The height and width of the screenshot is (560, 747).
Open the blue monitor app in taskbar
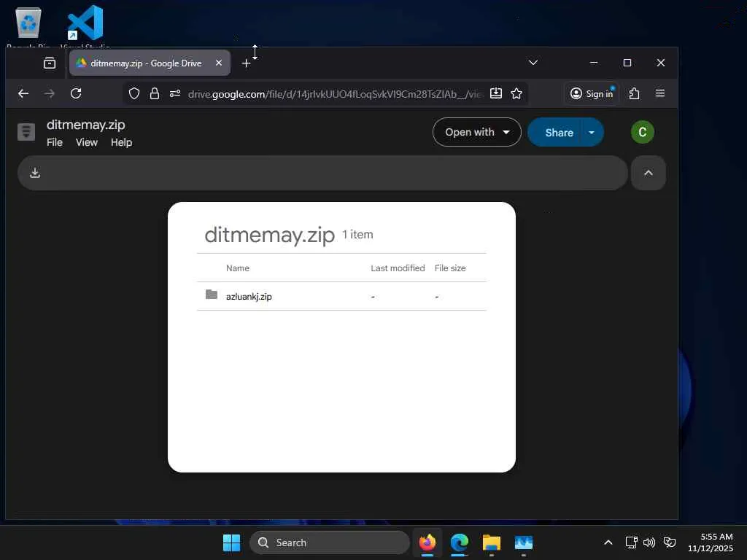524,542
